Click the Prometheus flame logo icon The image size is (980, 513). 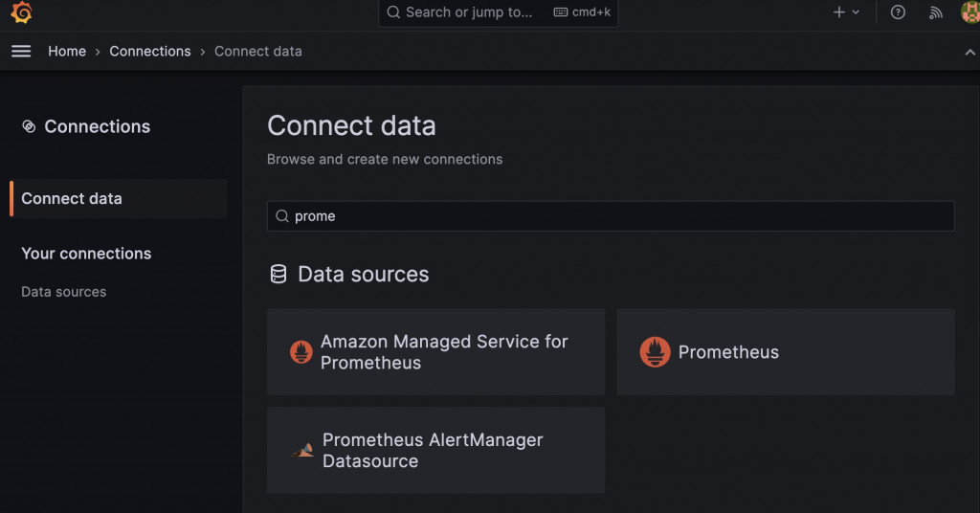click(x=655, y=352)
